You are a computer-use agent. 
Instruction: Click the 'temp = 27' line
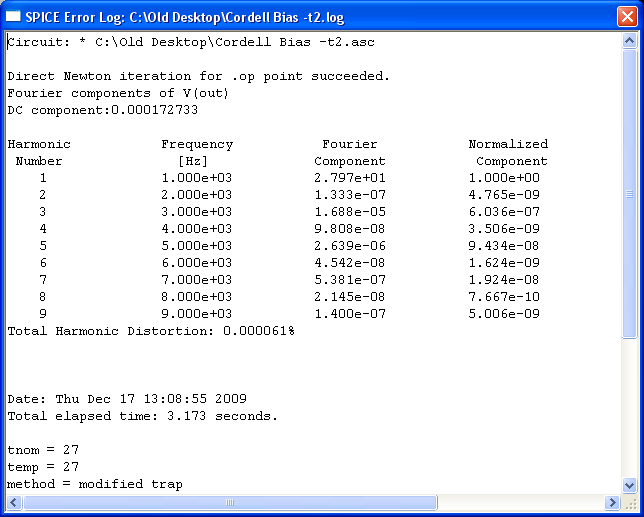coord(43,467)
